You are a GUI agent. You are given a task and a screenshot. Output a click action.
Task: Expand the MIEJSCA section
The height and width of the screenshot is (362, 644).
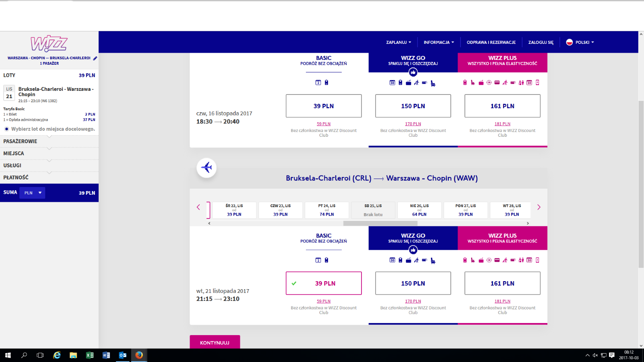(49, 153)
